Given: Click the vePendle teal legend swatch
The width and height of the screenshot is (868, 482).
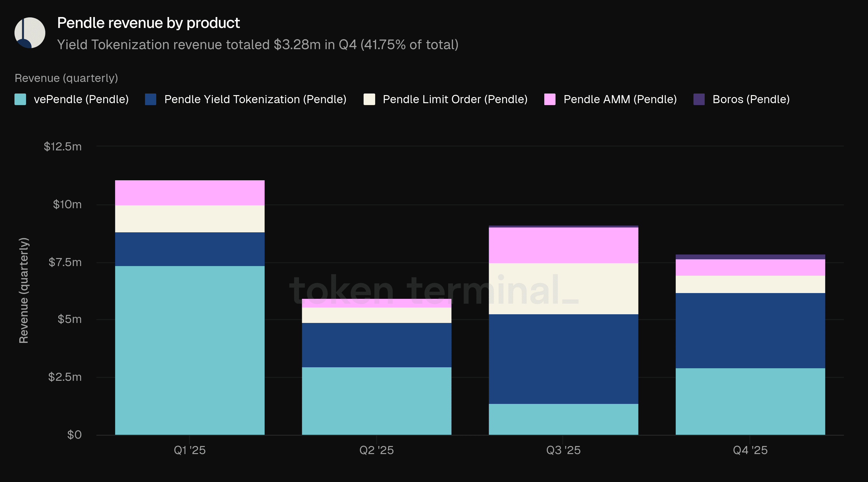Looking at the screenshot, I should [20, 99].
